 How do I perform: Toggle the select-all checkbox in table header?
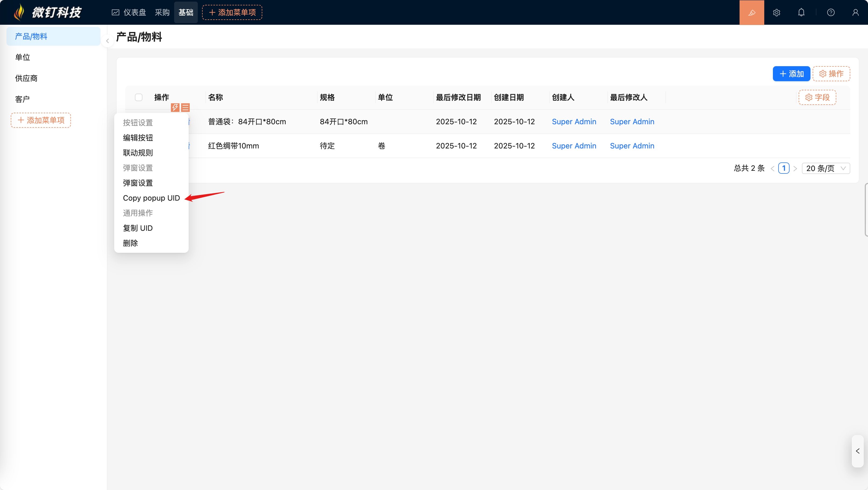pyautogui.click(x=138, y=97)
